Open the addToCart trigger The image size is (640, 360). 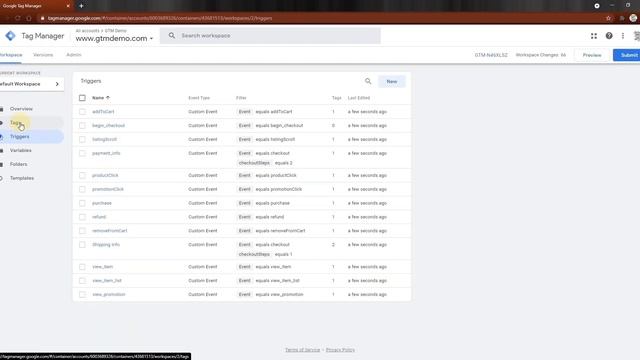coord(103,112)
